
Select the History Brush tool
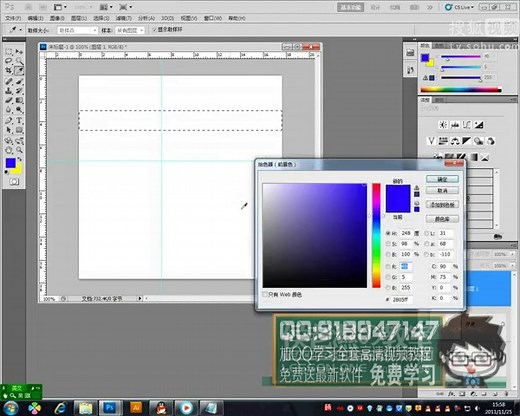coord(19,91)
